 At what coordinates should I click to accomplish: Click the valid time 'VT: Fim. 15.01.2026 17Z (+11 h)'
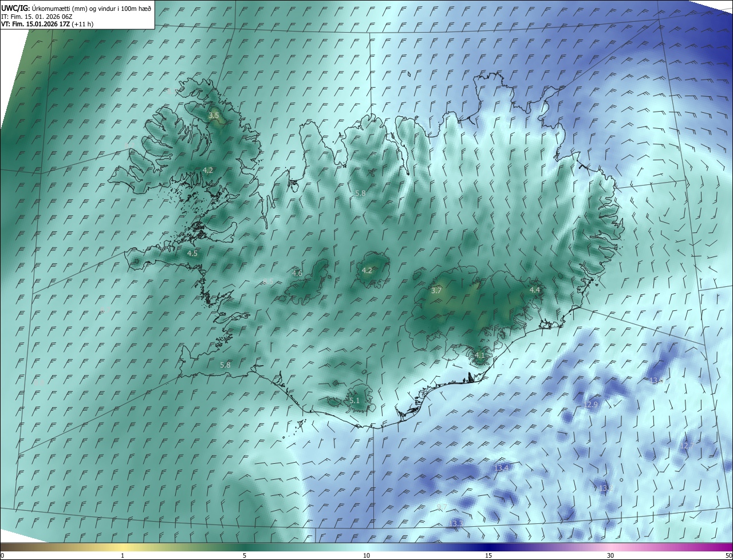pos(47,24)
